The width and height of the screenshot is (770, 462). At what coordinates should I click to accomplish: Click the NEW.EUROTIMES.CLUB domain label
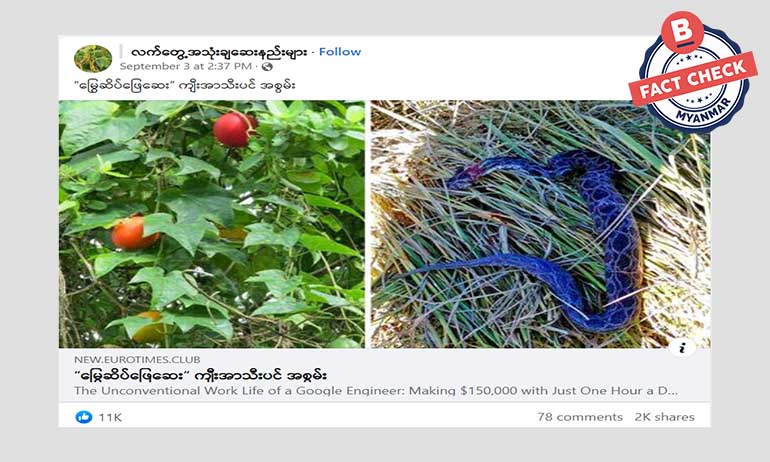[x=137, y=359]
